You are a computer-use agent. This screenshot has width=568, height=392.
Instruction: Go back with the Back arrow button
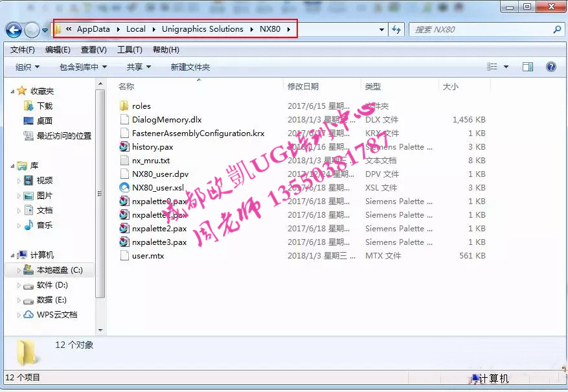pyautogui.click(x=14, y=30)
